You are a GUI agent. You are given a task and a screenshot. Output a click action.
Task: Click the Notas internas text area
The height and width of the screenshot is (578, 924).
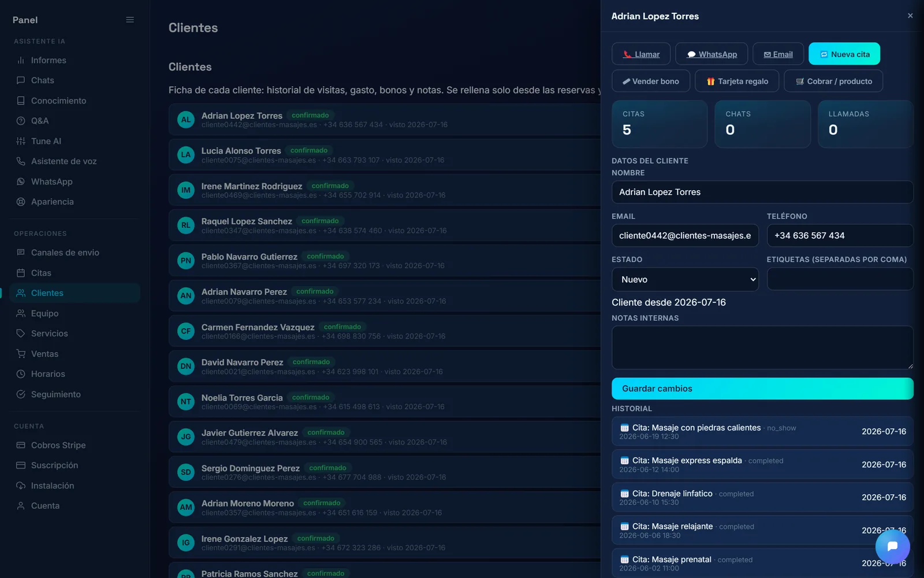tap(762, 347)
